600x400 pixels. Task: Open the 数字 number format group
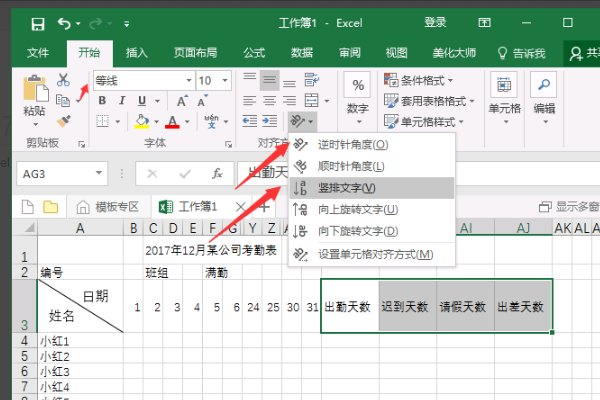tap(357, 98)
